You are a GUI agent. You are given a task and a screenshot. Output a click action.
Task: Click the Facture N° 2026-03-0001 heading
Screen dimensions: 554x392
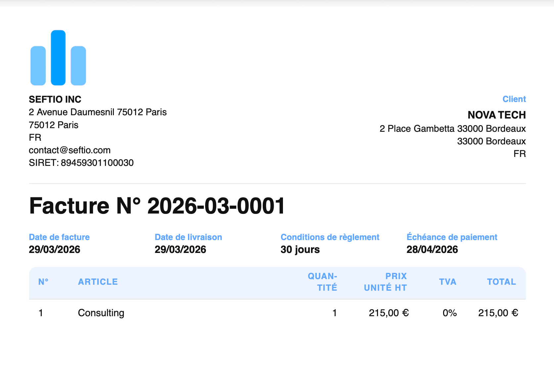click(x=157, y=206)
